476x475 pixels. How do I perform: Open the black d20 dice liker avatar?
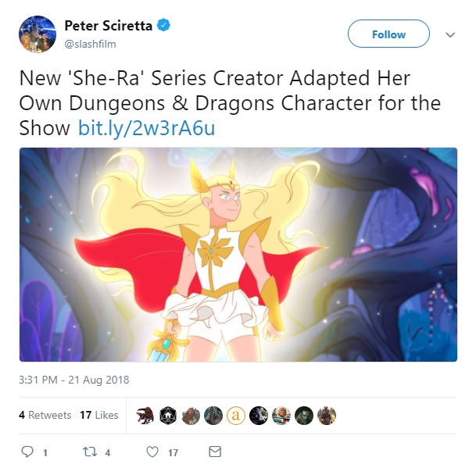[168, 415]
